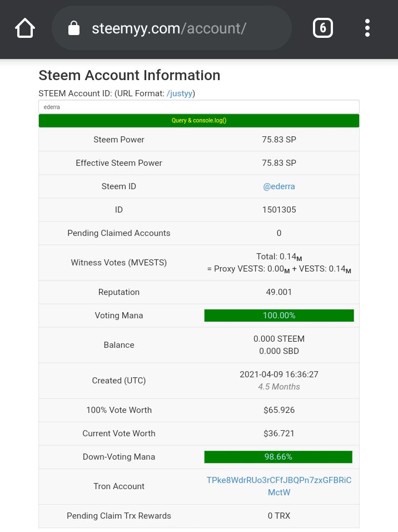Image resolution: width=398 pixels, height=532 pixels.
Task: Select the ID value 1501305
Action: (279, 210)
